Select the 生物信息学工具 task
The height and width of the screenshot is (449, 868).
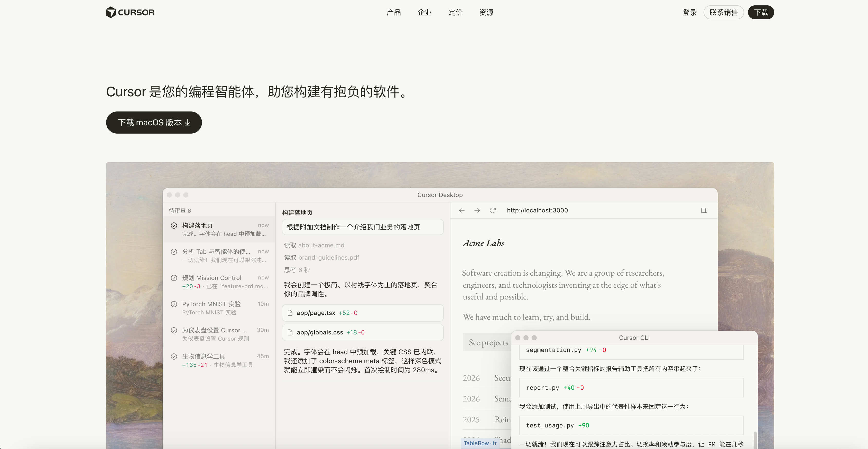[x=219, y=360]
